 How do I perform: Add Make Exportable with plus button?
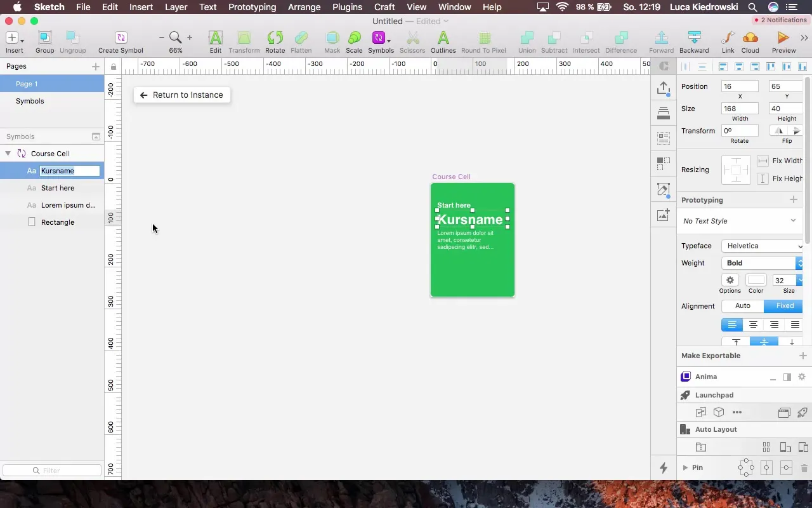tap(803, 356)
